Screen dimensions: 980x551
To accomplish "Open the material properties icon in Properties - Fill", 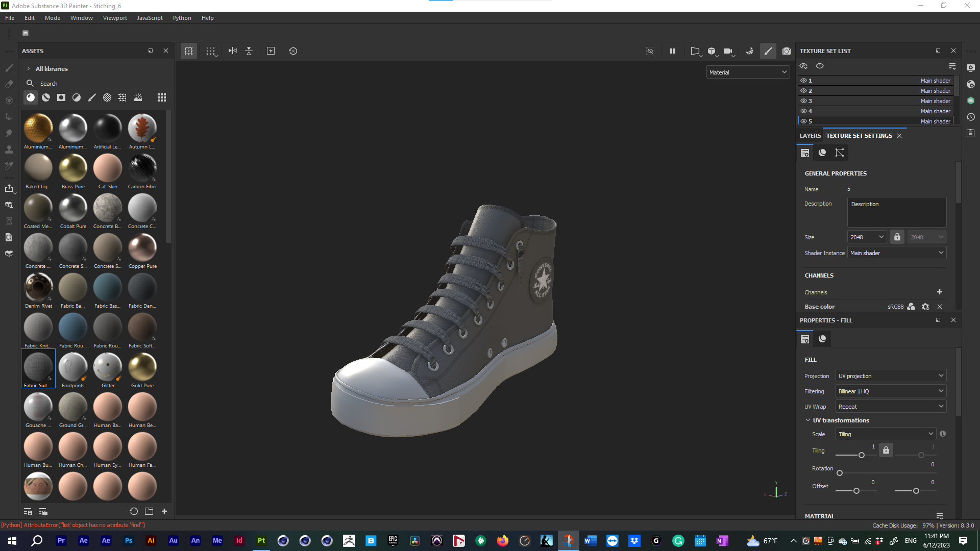I will pyautogui.click(x=822, y=338).
